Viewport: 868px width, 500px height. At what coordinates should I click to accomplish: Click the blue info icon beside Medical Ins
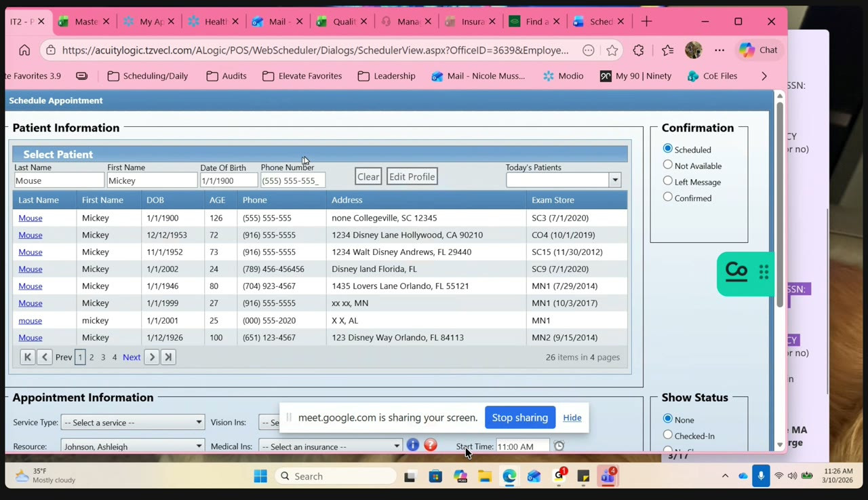click(412, 445)
